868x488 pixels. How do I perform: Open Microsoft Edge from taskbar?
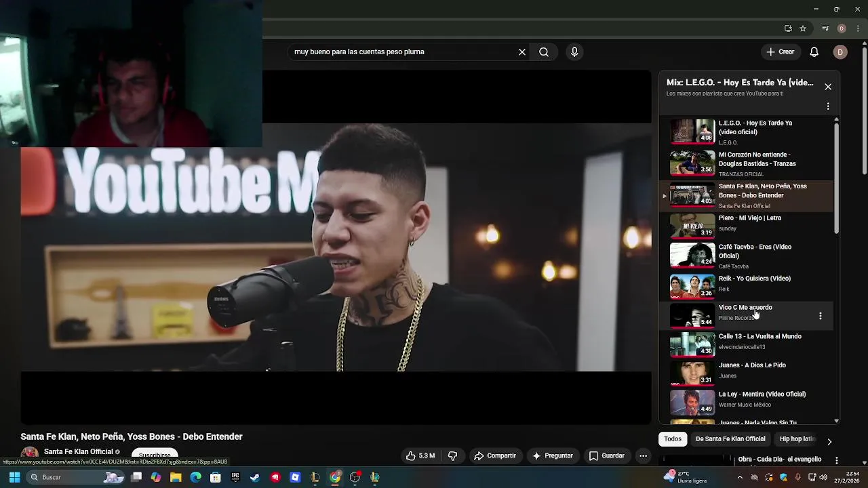point(196,477)
